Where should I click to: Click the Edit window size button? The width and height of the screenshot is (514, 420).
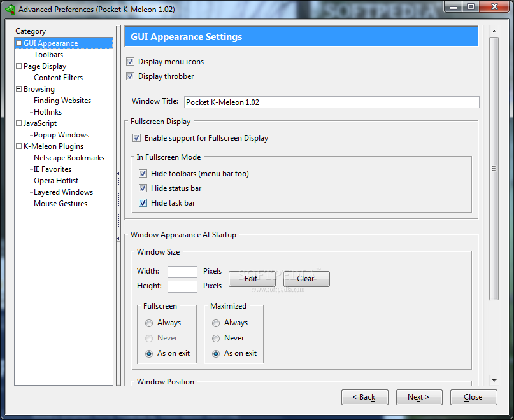point(252,279)
